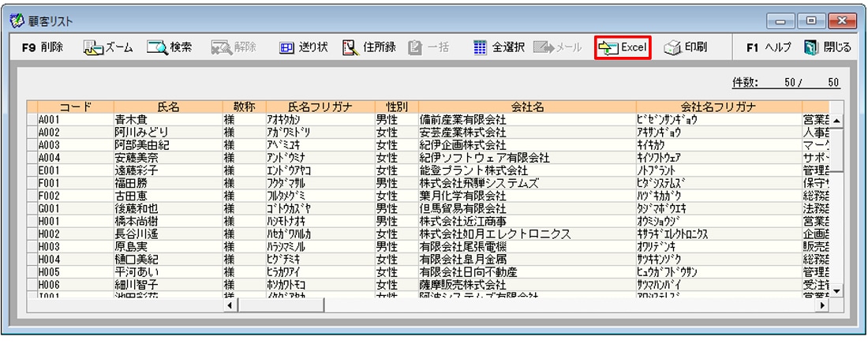Click the 会社名 column header

click(527, 107)
